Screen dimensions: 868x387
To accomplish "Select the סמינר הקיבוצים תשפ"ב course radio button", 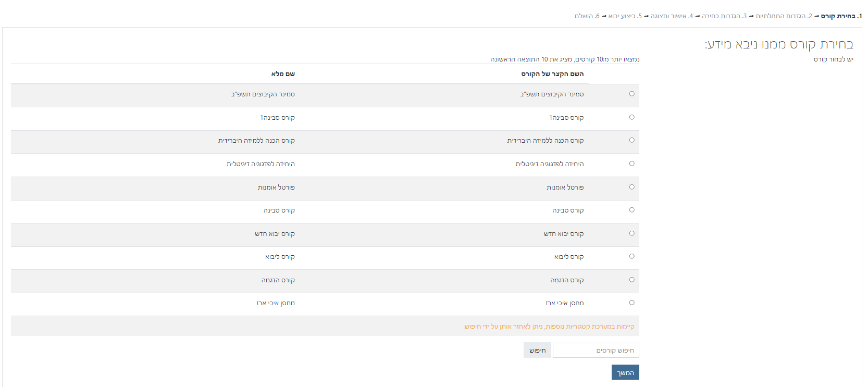I will pos(631,94).
